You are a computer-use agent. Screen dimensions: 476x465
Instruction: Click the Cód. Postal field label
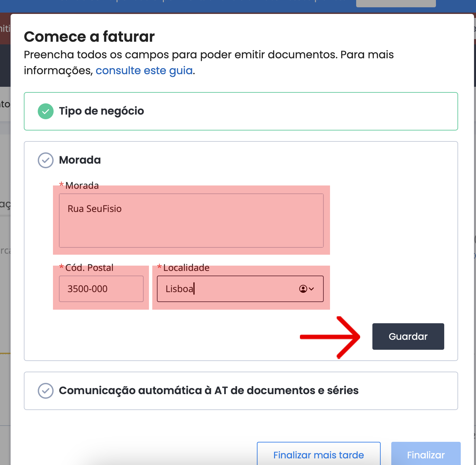point(89,268)
